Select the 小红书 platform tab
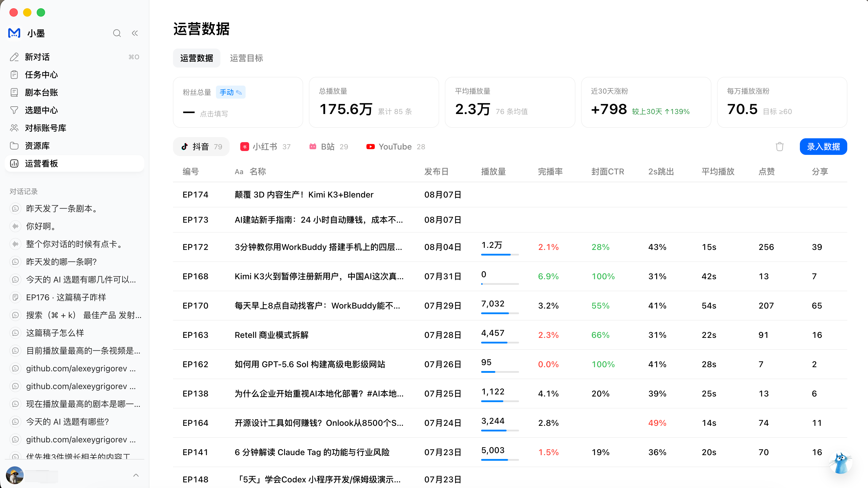Screen dimensions: 868x488 [265, 147]
